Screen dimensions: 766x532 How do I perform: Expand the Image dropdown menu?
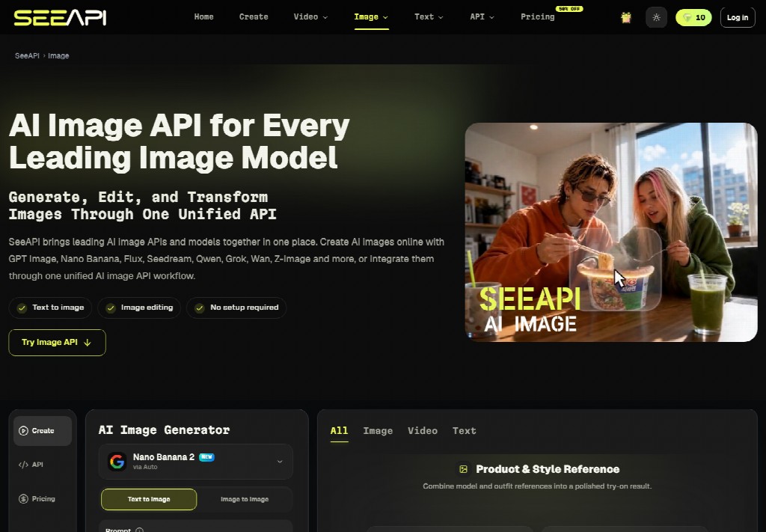[x=371, y=16]
